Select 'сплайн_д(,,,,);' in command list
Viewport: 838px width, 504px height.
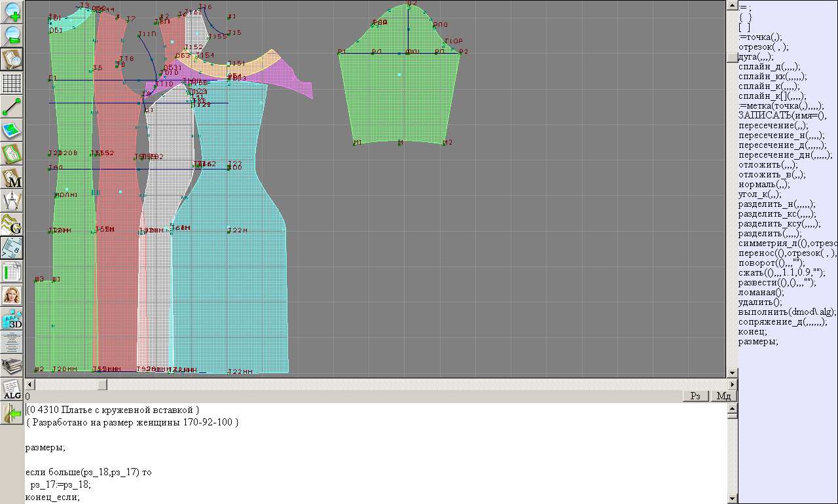coord(769,66)
